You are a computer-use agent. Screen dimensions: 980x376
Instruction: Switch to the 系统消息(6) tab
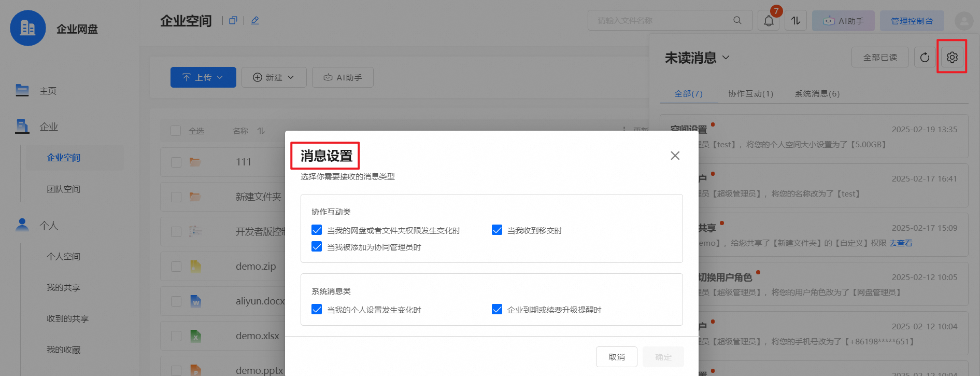click(x=817, y=93)
